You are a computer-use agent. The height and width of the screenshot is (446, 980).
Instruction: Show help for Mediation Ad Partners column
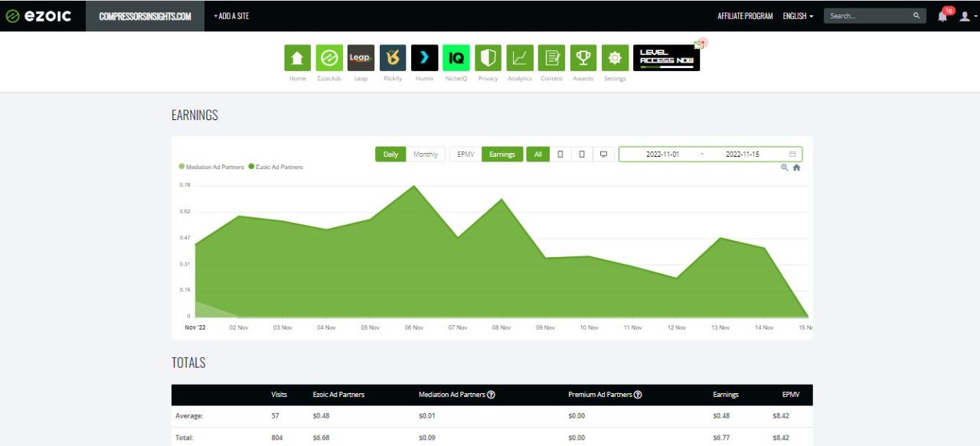click(491, 395)
